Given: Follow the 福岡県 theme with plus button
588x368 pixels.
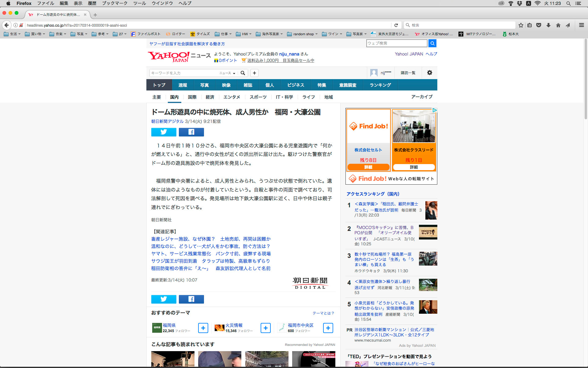Looking at the screenshot, I should coord(203,328).
